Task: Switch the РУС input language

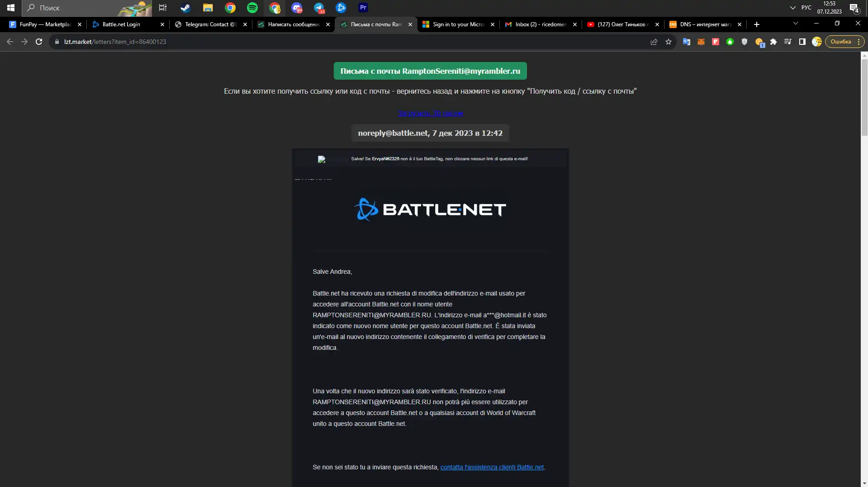Action: point(806,8)
